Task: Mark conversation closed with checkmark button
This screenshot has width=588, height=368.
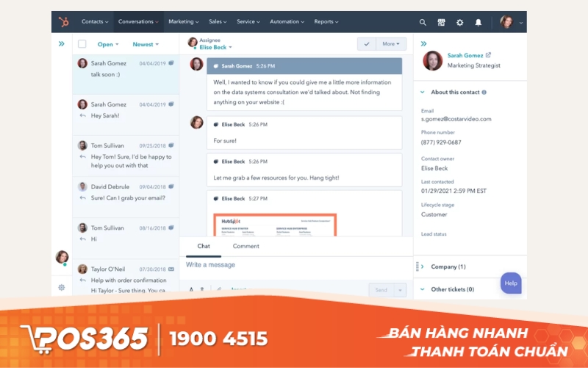Action: 367,44
